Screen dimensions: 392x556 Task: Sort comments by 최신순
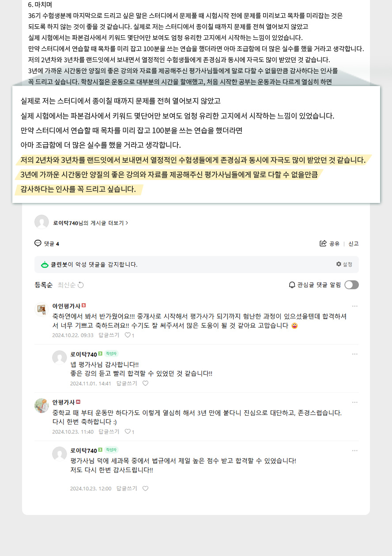(x=66, y=285)
